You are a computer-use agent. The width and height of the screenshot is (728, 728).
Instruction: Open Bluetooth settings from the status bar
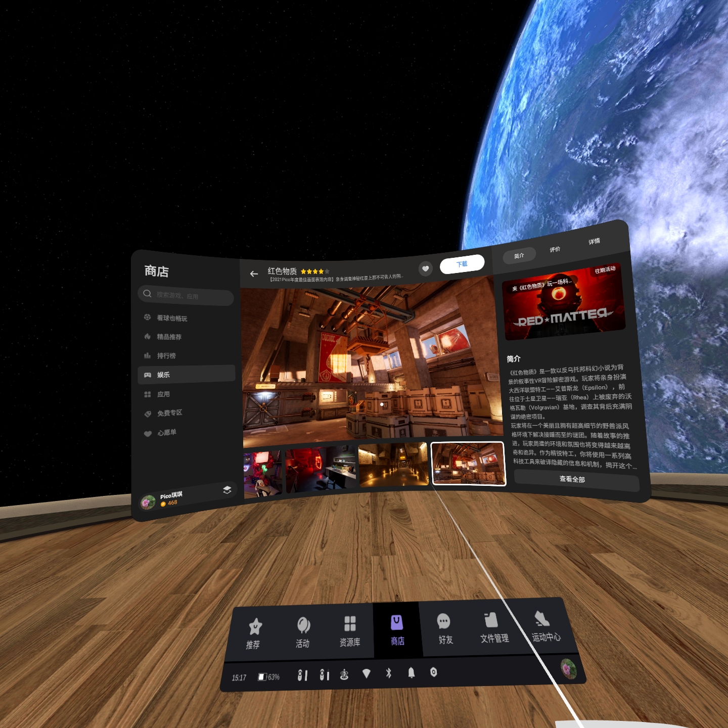[x=389, y=673]
